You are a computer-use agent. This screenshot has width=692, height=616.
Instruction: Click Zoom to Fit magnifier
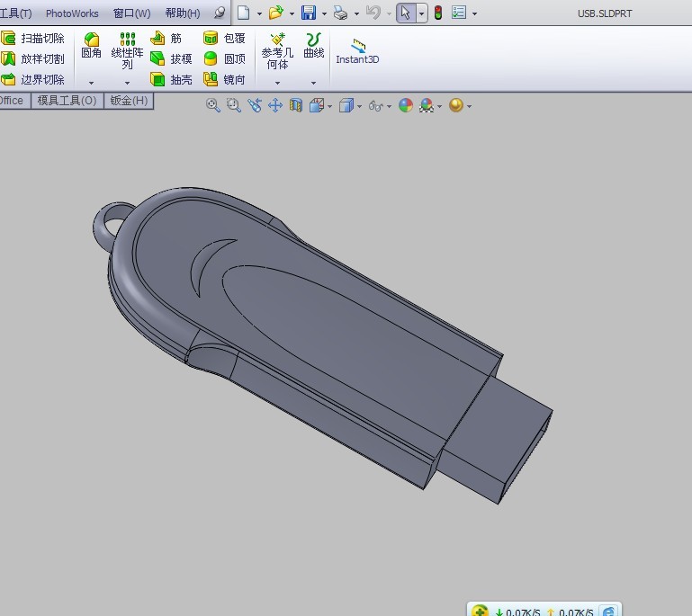(212, 105)
